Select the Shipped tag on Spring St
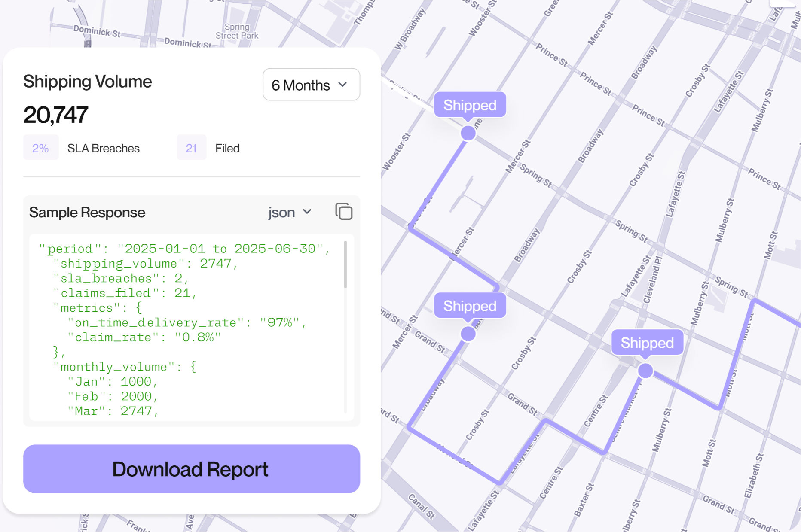Viewport: 801px width, 532px height. pos(470,105)
